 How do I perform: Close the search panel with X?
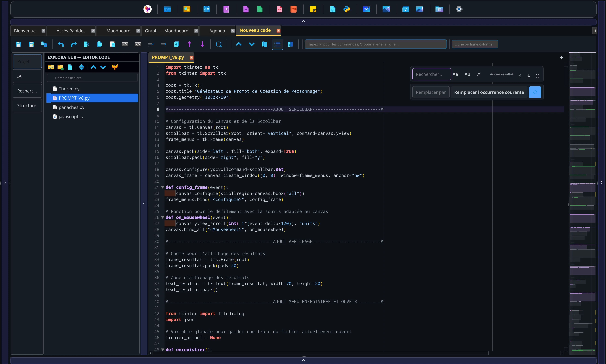pos(537,76)
